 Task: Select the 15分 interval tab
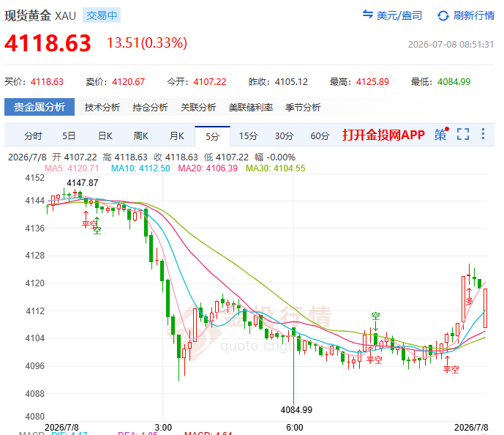[x=248, y=136]
